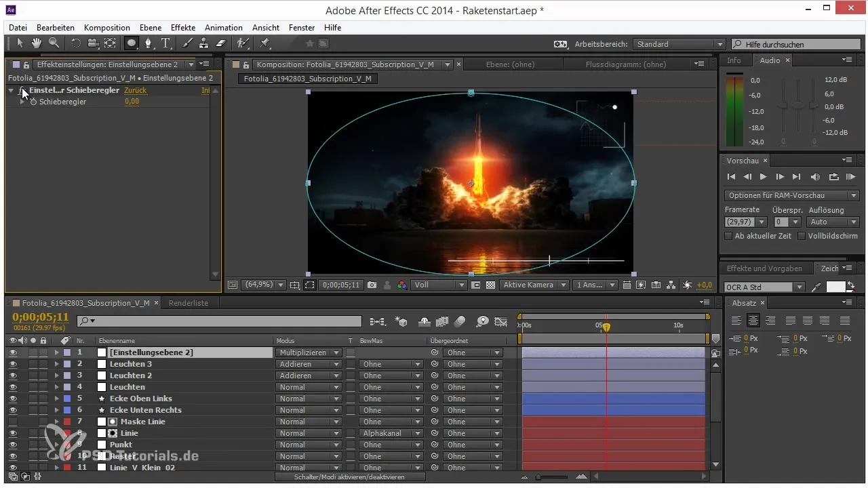
Task: Open the Graph Editor in timeline
Action: coord(501,321)
